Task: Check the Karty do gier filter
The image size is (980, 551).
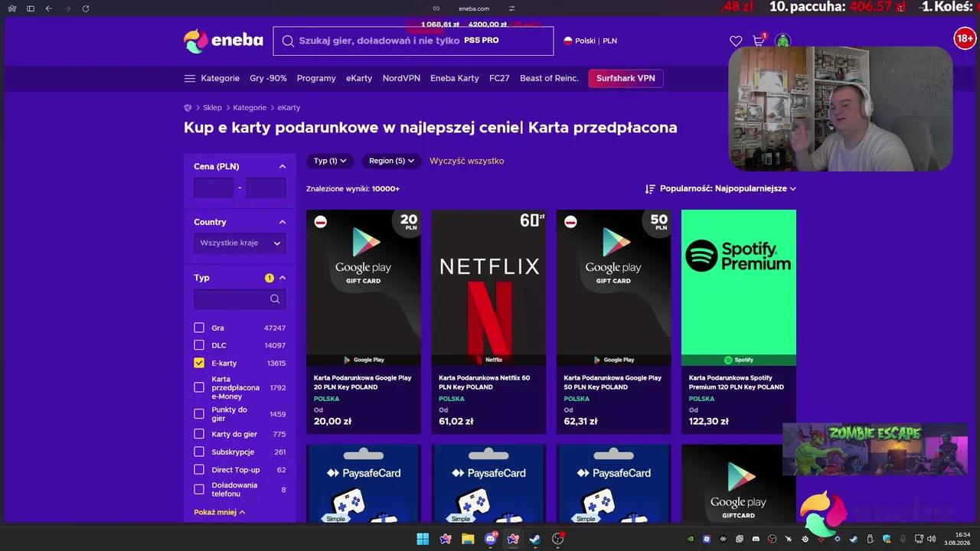Action: (199, 434)
